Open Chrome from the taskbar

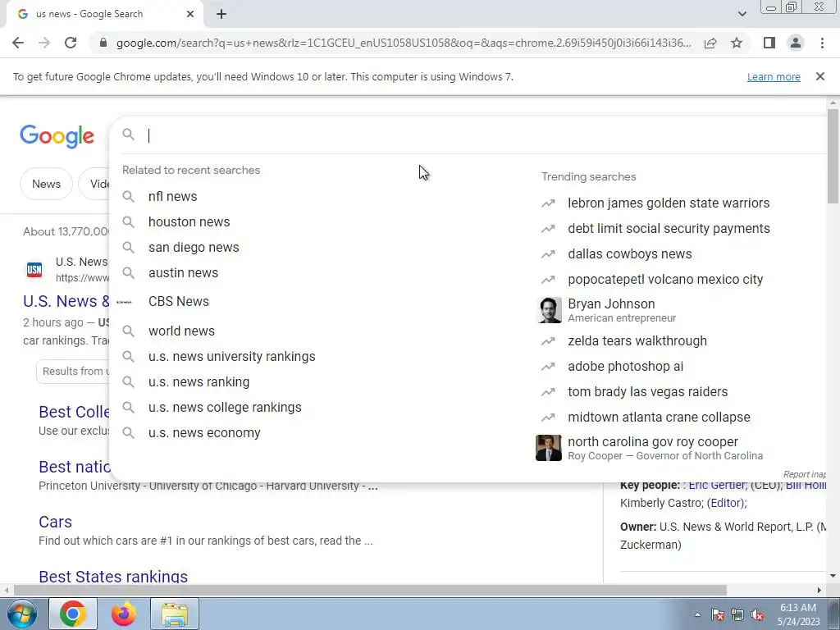coord(73,614)
